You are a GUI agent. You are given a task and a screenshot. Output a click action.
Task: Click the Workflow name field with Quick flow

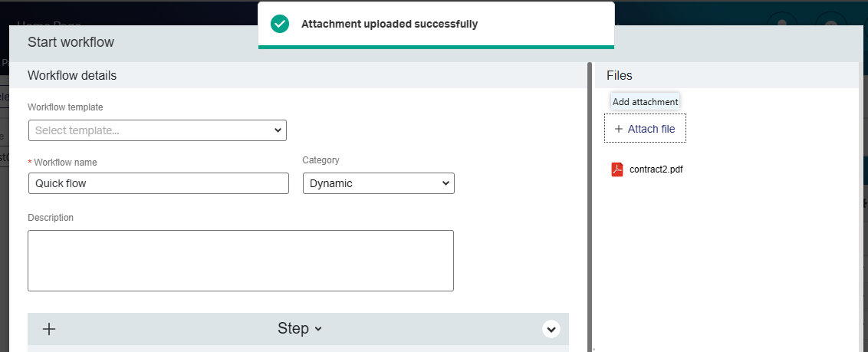click(x=159, y=183)
